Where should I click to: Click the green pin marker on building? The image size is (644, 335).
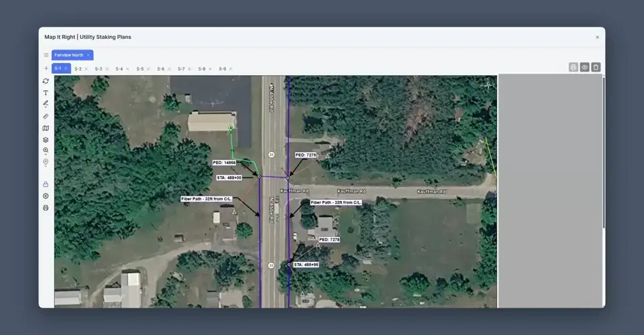[x=231, y=129]
